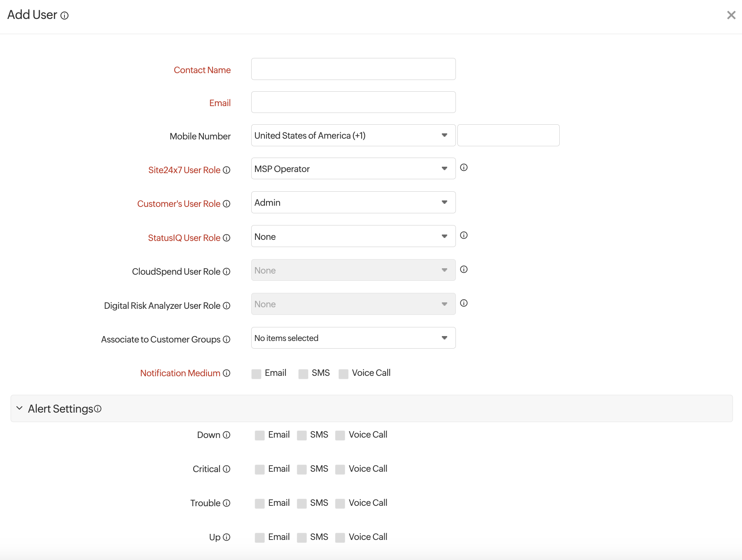Click info icon next to Add User title
The width and height of the screenshot is (742, 560).
tap(65, 16)
